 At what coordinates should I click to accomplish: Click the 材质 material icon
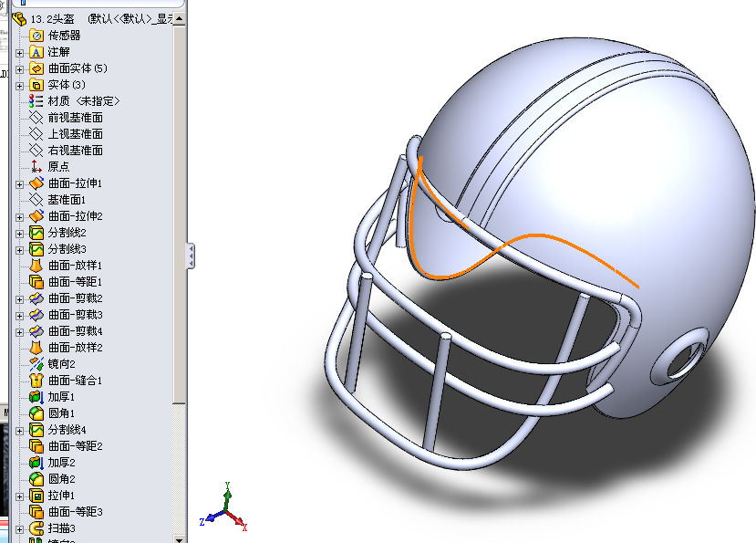(36, 101)
